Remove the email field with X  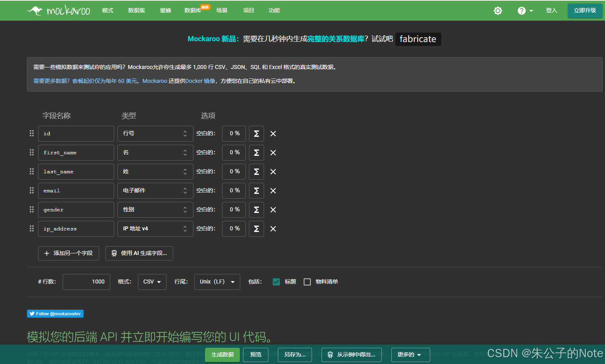[x=273, y=191]
